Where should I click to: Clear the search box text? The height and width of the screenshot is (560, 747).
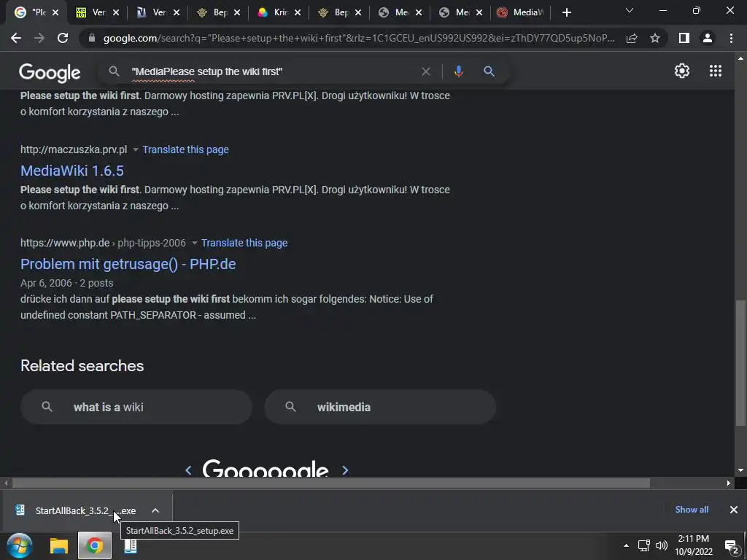coord(426,71)
